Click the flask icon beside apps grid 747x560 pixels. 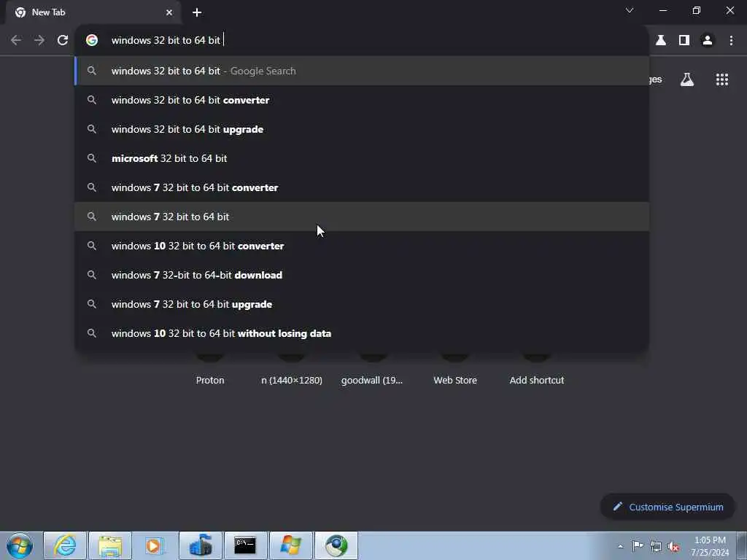(687, 79)
